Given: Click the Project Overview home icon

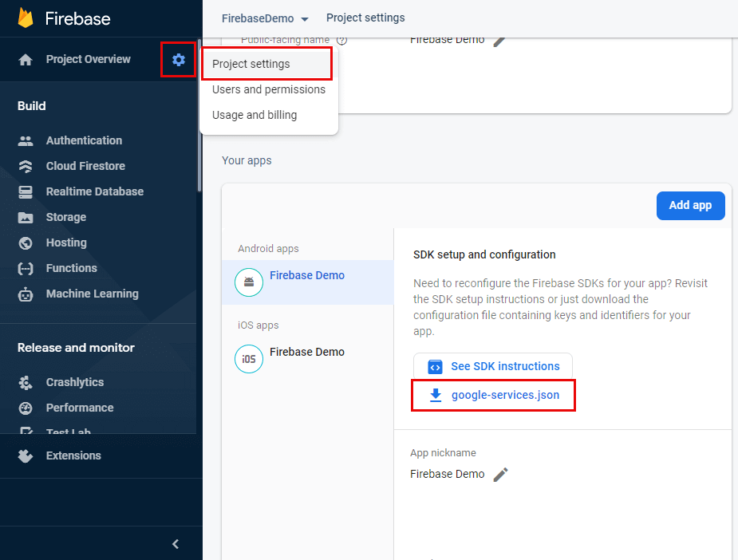Looking at the screenshot, I should tap(26, 60).
